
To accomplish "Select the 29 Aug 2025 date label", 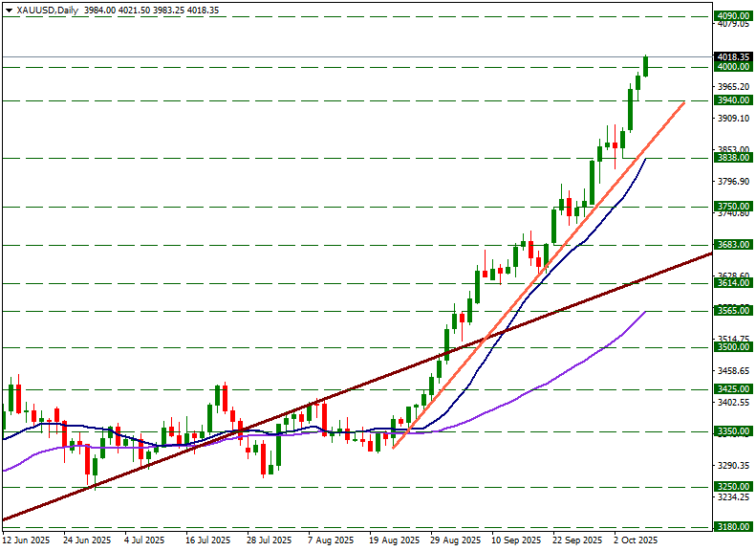I will coord(455,540).
